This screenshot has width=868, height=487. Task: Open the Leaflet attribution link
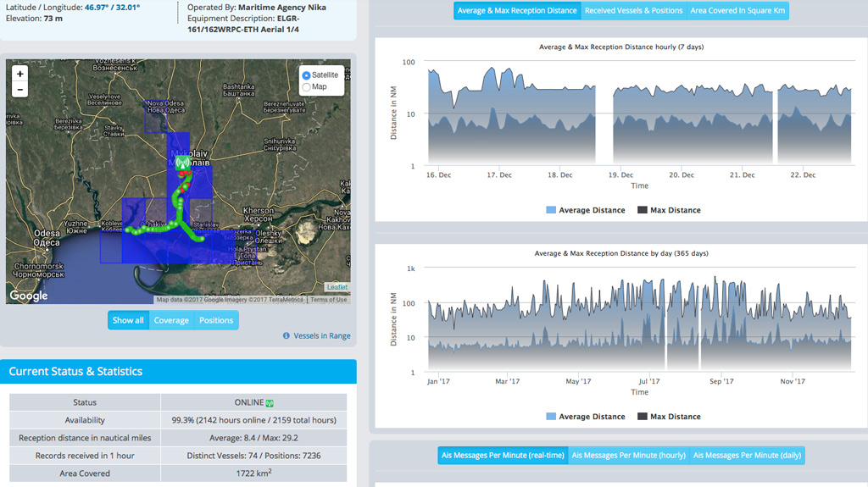click(337, 286)
